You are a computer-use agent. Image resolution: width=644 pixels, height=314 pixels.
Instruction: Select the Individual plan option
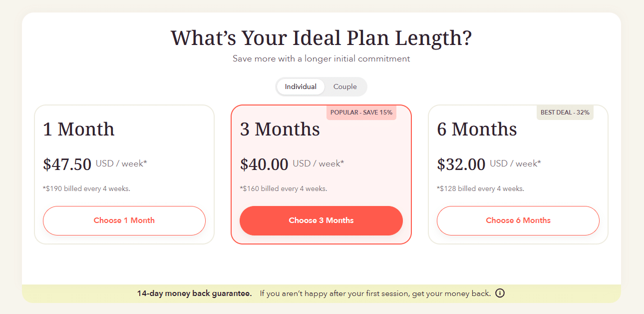(301, 86)
